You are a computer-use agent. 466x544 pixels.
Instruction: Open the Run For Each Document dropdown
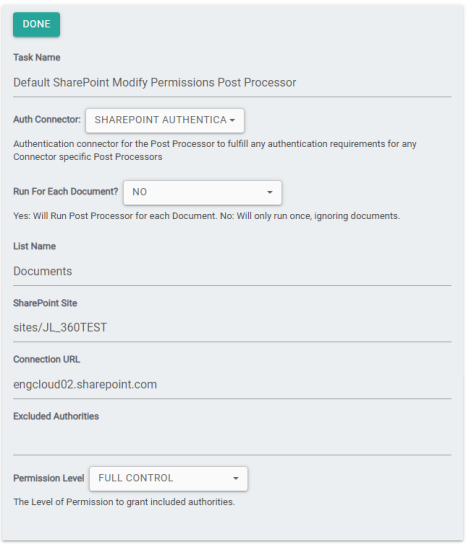coord(203,193)
